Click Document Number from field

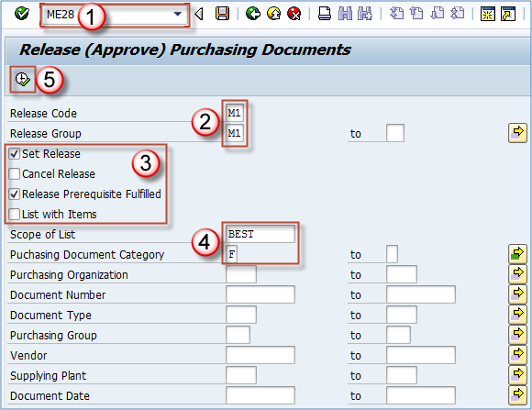coord(260,294)
